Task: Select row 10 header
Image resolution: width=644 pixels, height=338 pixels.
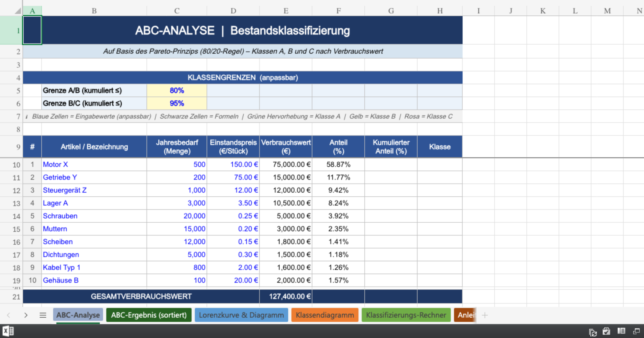Action: click(11, 165)
